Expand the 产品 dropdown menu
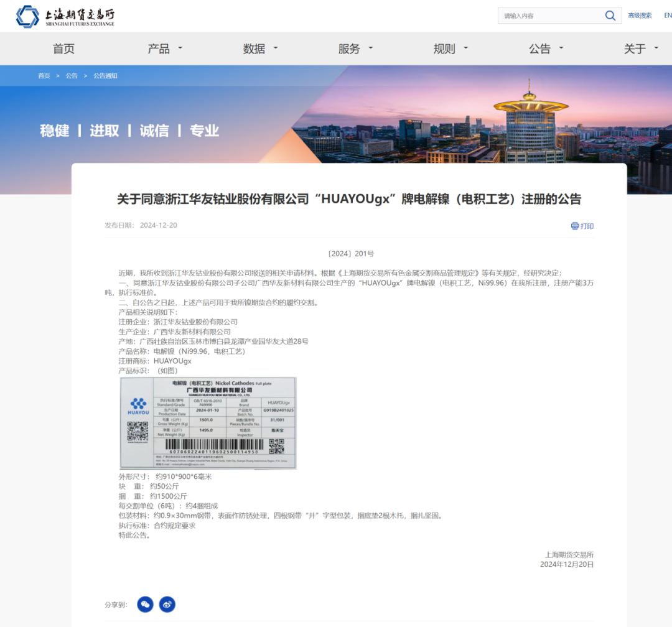 coord(165,49)
